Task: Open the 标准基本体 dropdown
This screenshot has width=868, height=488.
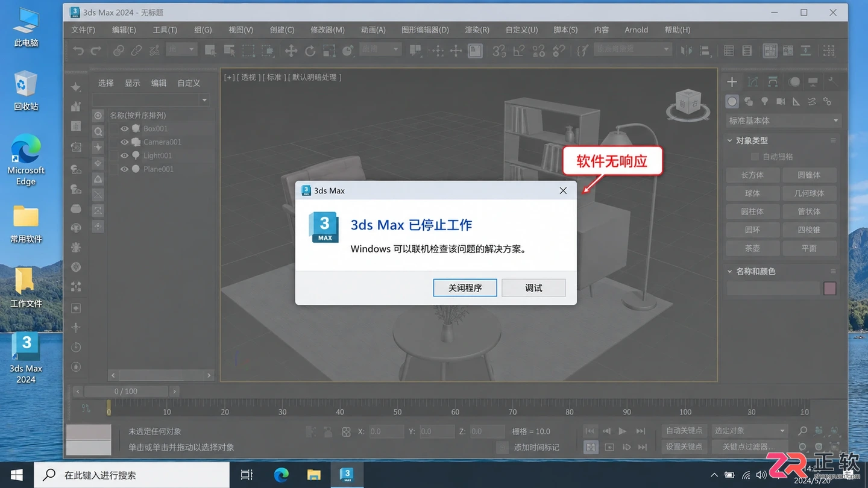Action: tap(783, 120)
